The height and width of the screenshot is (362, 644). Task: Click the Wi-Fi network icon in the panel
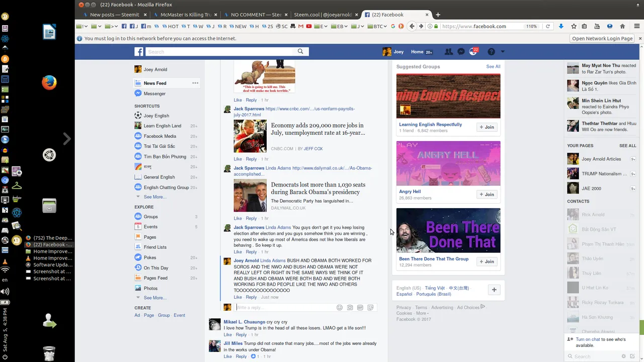coord(5,270)
